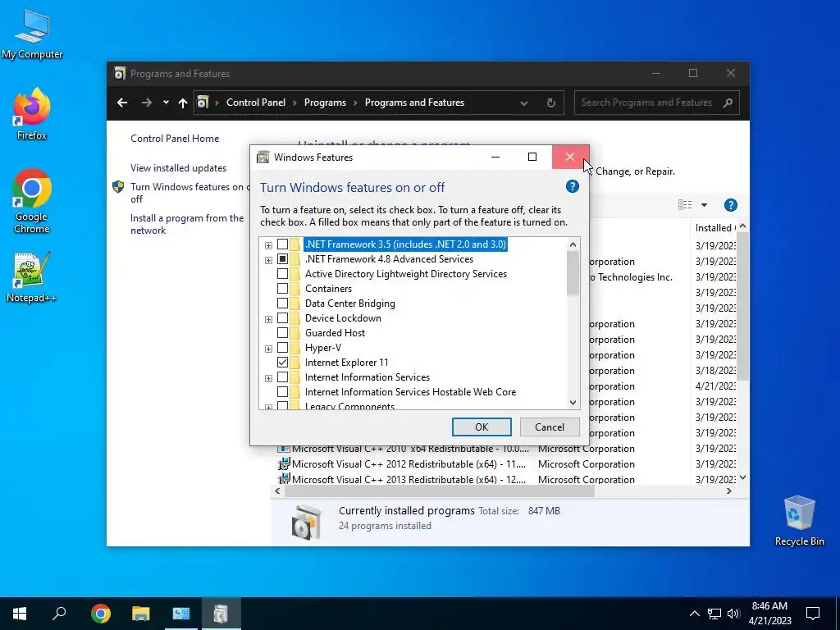Open taskbar search magnifier

click(x=59, y=614)
